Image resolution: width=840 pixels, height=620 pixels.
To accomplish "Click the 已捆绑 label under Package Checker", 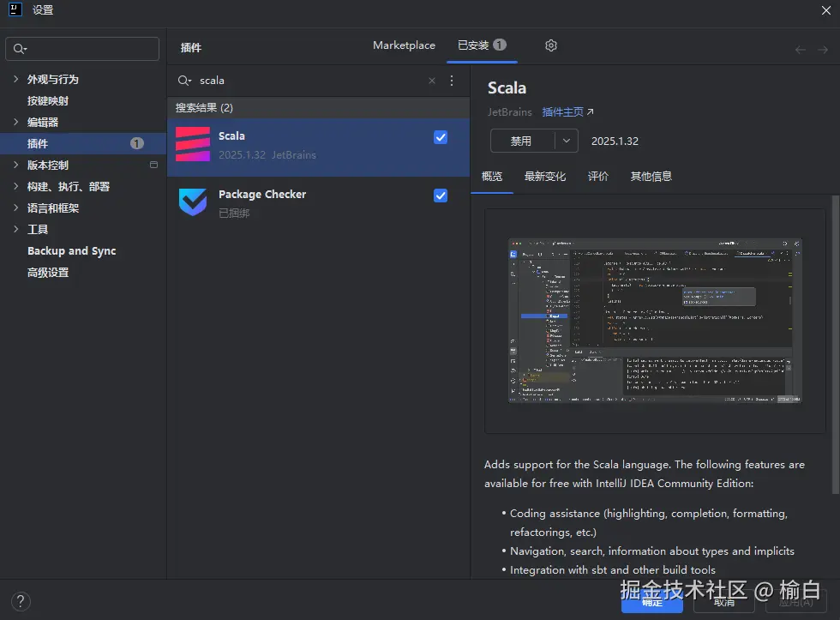I will click(234, 214).
